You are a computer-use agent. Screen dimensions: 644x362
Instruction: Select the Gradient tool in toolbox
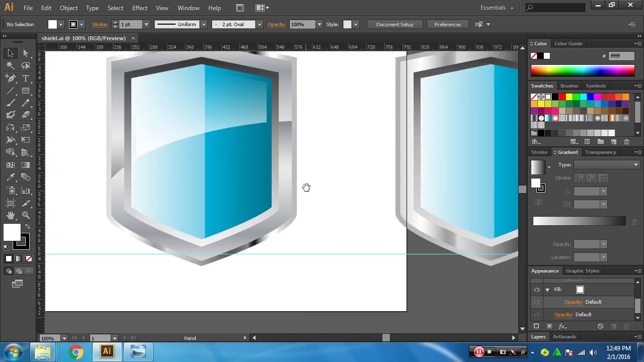tap(26, 165)
